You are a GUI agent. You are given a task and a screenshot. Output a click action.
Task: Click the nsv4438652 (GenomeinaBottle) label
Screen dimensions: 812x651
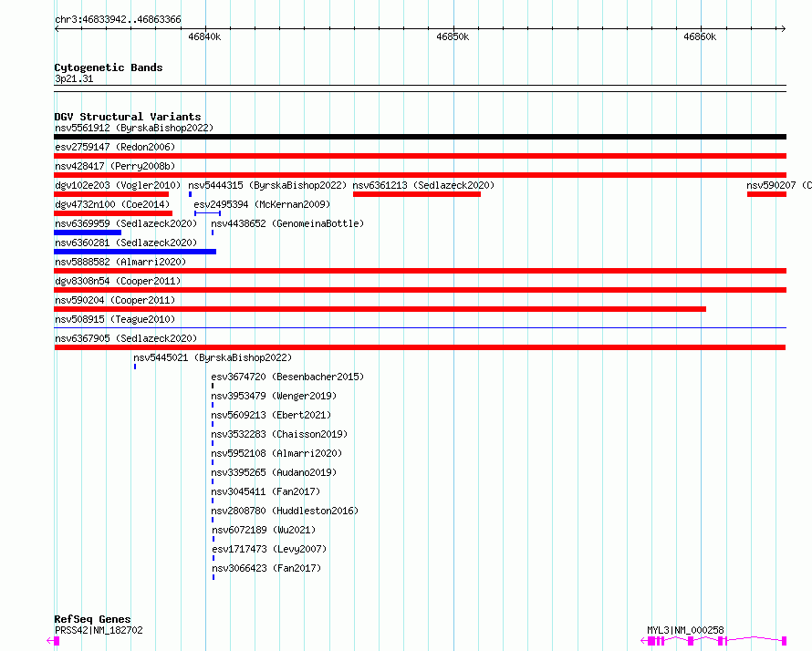[x=287, y=223]
